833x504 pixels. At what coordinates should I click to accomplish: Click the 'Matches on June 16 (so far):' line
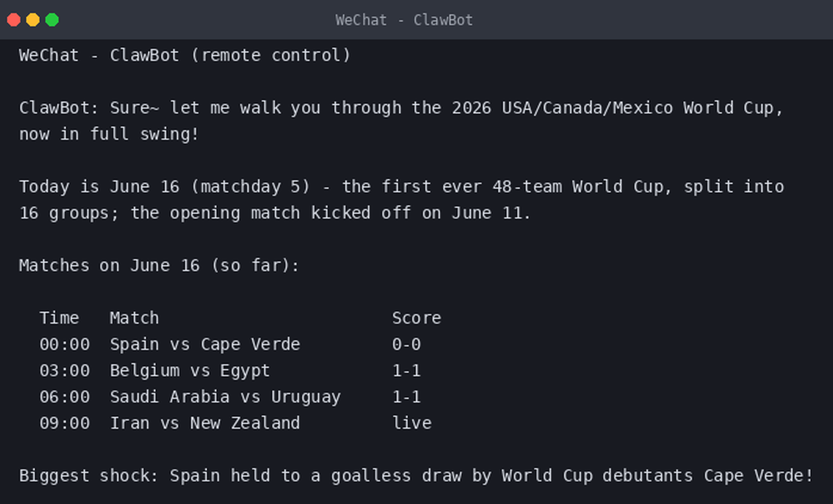coord(159,266)
